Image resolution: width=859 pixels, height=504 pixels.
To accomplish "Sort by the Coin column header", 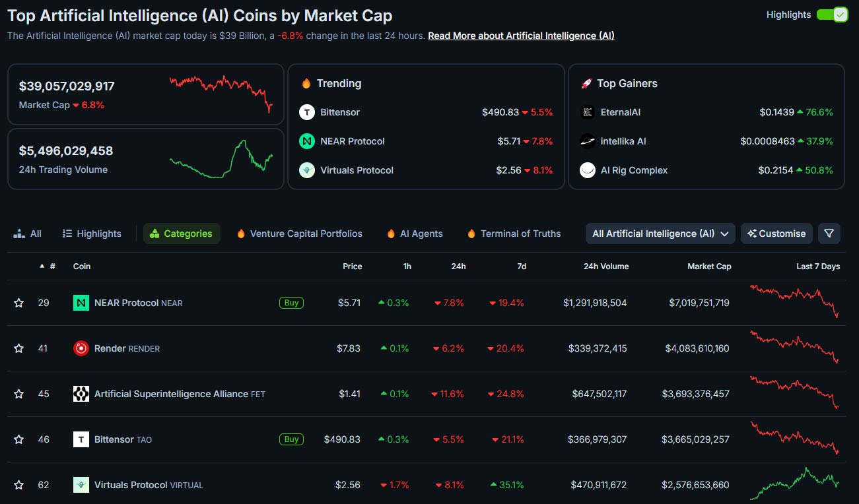I will pyautogui.click(x=82, y=267).
